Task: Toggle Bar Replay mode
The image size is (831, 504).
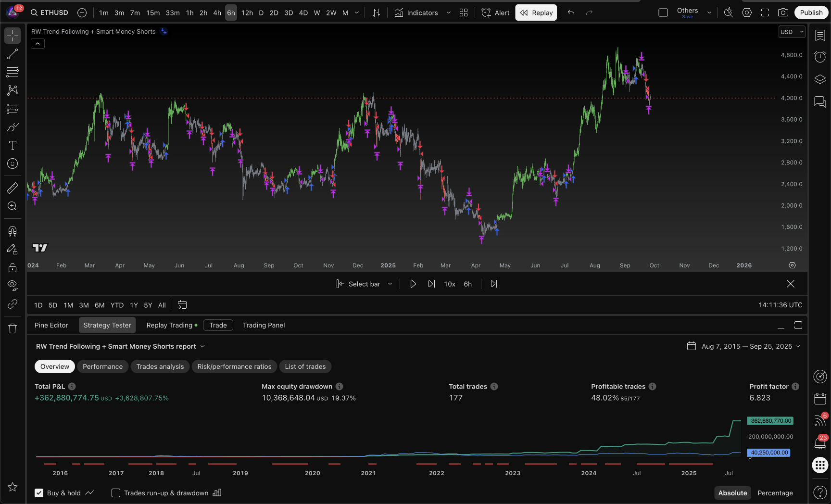Action: (536, 13)
